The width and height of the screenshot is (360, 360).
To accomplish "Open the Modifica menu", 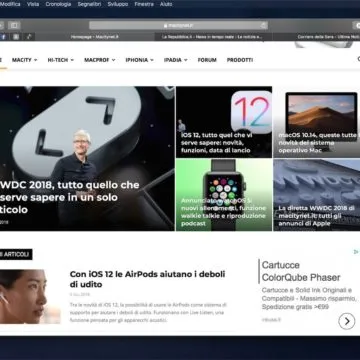I will (x=10, y=4).
